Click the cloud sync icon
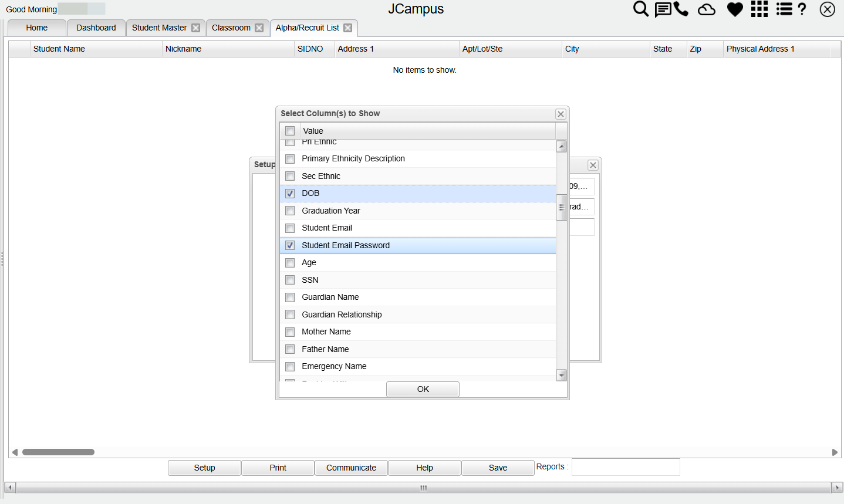 pyautogui.click(x=707, y=9)
